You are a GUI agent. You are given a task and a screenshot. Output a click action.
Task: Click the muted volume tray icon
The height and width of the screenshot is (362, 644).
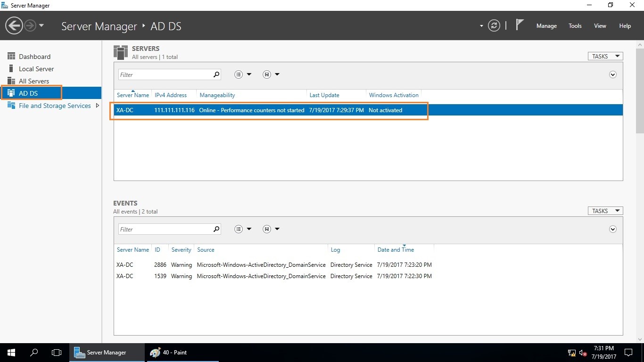[583, 353]
